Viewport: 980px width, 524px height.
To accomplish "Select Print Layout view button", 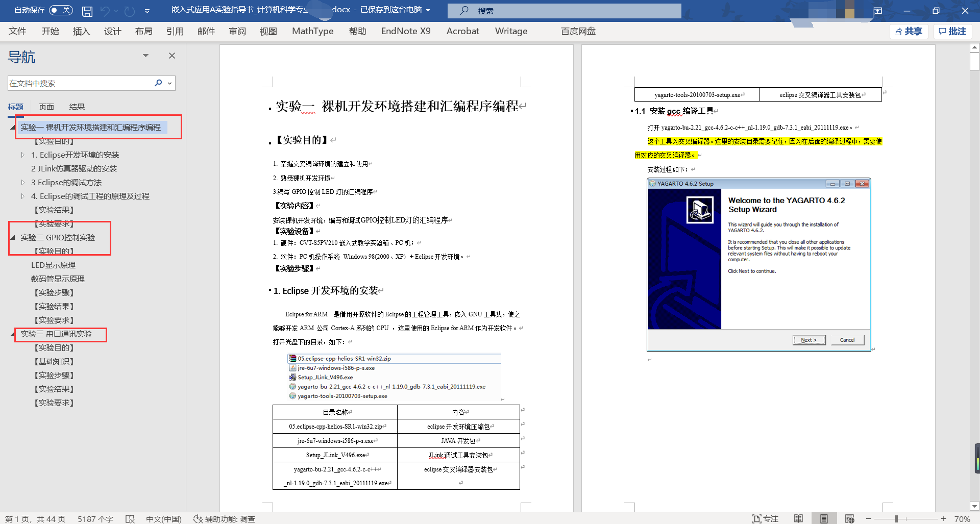I will [824, 519].
